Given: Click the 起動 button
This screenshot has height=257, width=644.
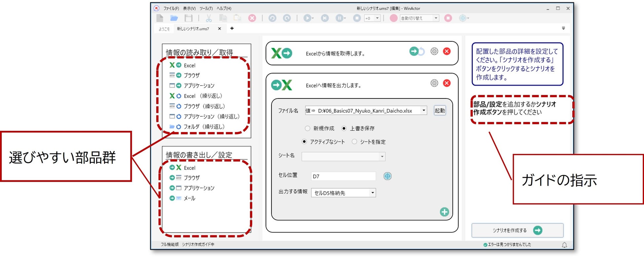Looking at the screenshot, I should (x=440, y=110).
